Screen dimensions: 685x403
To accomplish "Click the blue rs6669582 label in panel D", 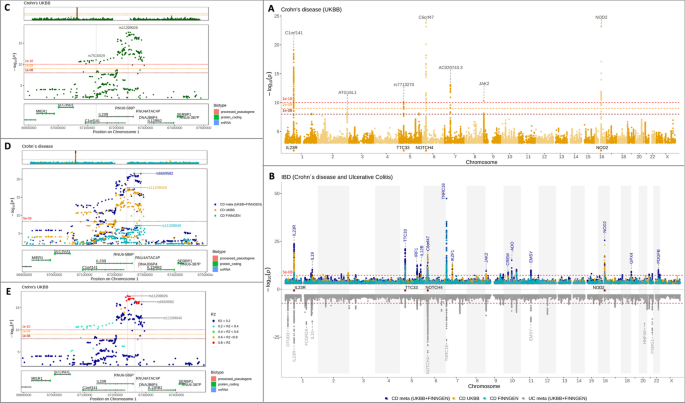I will (164, 174).
